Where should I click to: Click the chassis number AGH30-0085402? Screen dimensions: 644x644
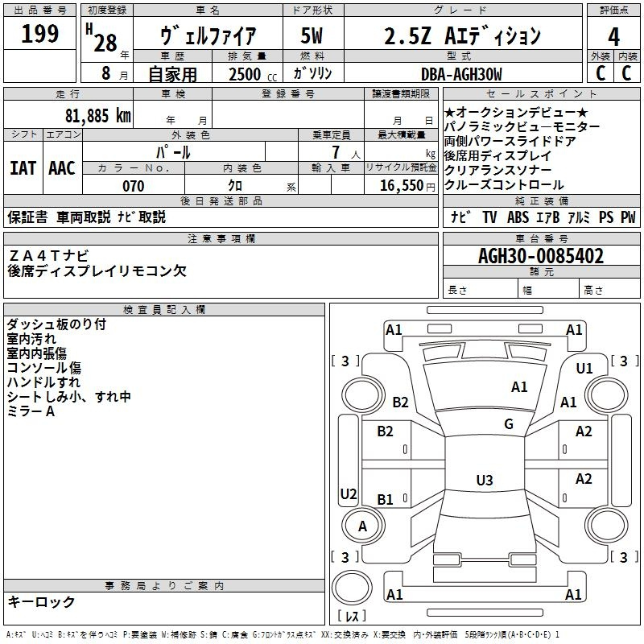pyautogui.click(x=541, y=256)
